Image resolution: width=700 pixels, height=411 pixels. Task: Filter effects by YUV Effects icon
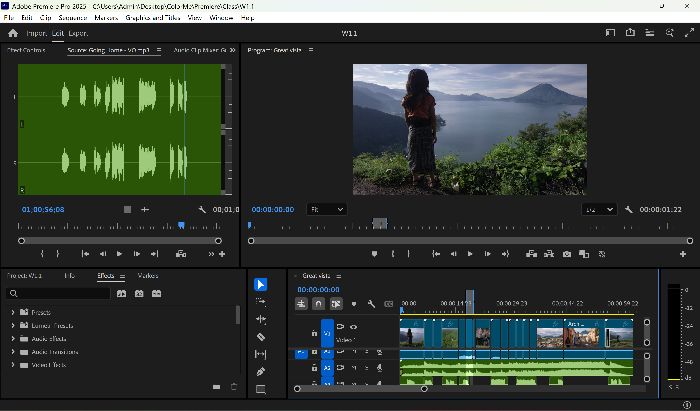(156, 293)
